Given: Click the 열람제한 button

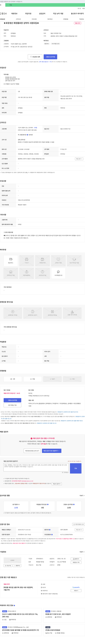Looking at the screenshot, I should (x=17, y=566).
